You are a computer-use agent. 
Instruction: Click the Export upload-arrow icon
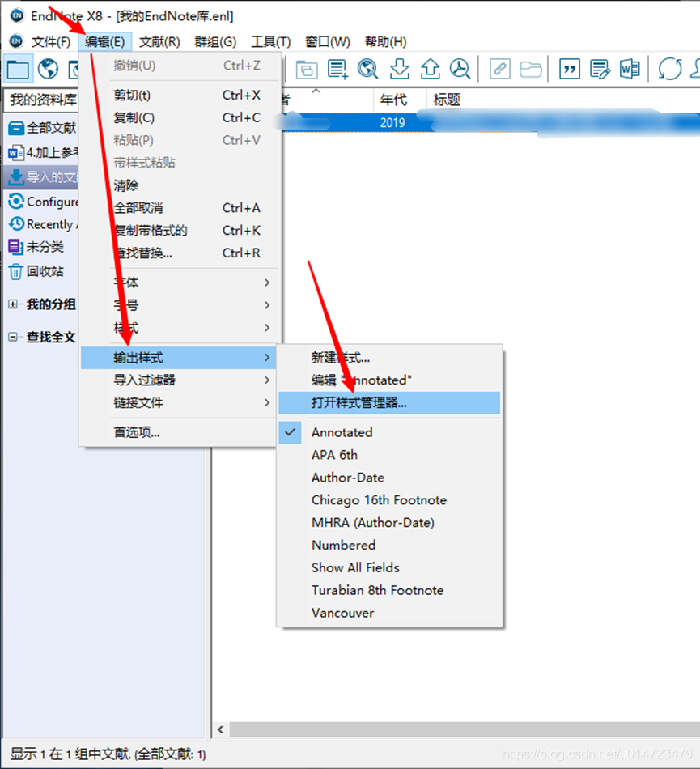(x=430, y=69)
